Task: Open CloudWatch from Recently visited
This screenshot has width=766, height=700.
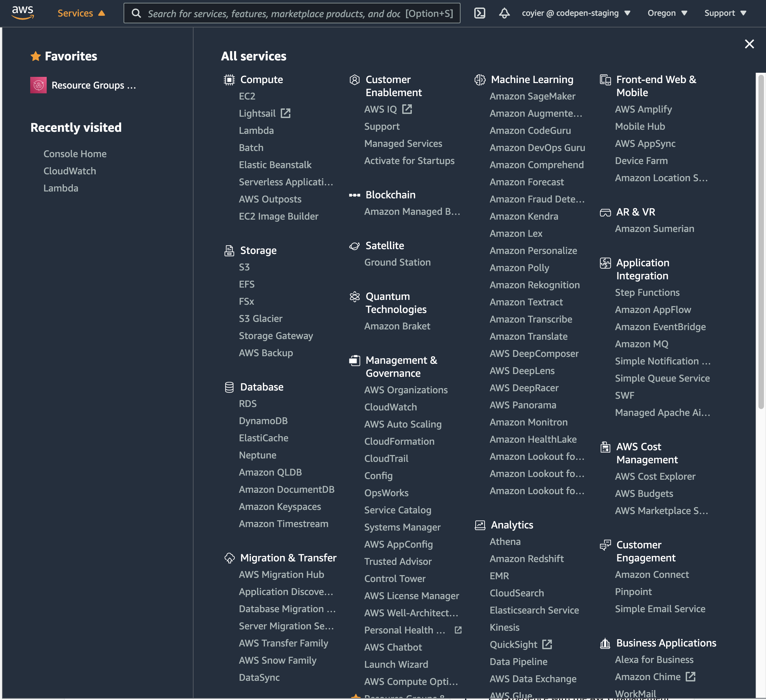Action: [x=70, y=171]
